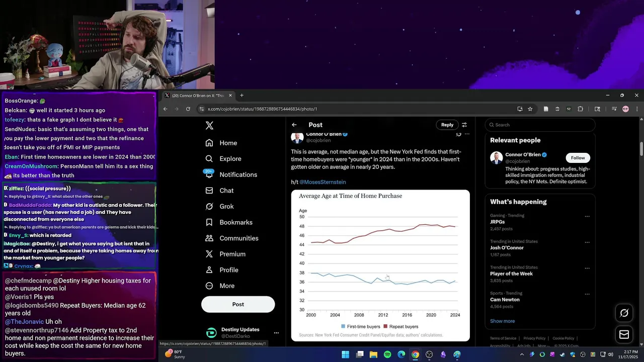Click the address bar URL
This screenshot has width=644, height=362.
262,109
